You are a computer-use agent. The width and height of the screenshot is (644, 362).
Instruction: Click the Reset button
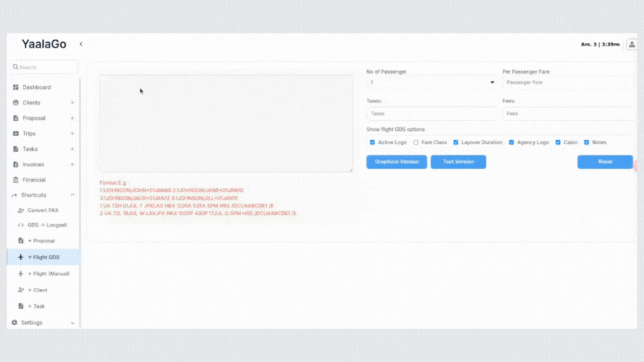pos(605,162)
